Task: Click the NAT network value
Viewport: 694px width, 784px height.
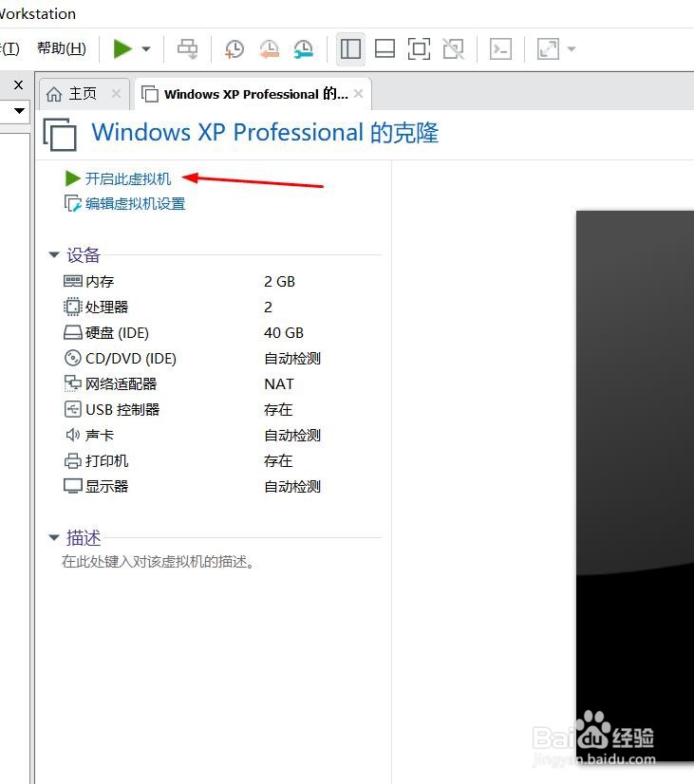Action: click(279, 384)
